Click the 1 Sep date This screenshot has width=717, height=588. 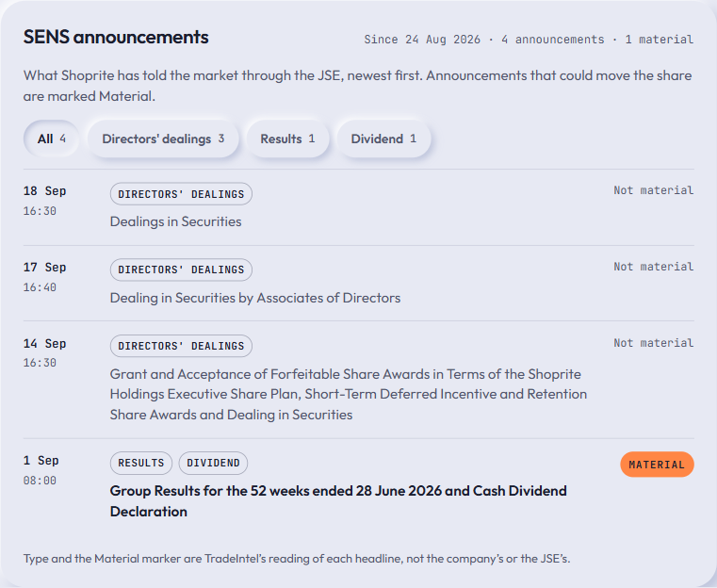point(41,461)
